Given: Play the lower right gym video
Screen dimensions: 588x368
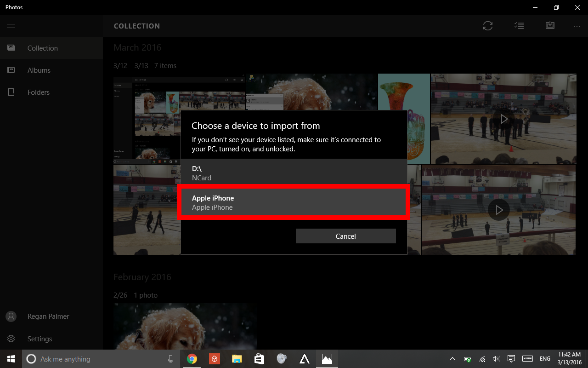Looking at the screenshot, I should (x=499, y=210).
